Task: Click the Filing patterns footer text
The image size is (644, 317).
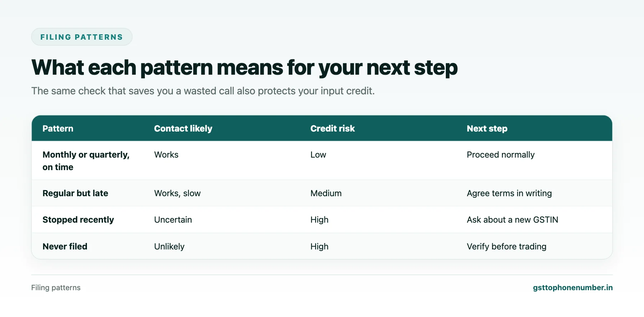Action: [x=56, y=288]
